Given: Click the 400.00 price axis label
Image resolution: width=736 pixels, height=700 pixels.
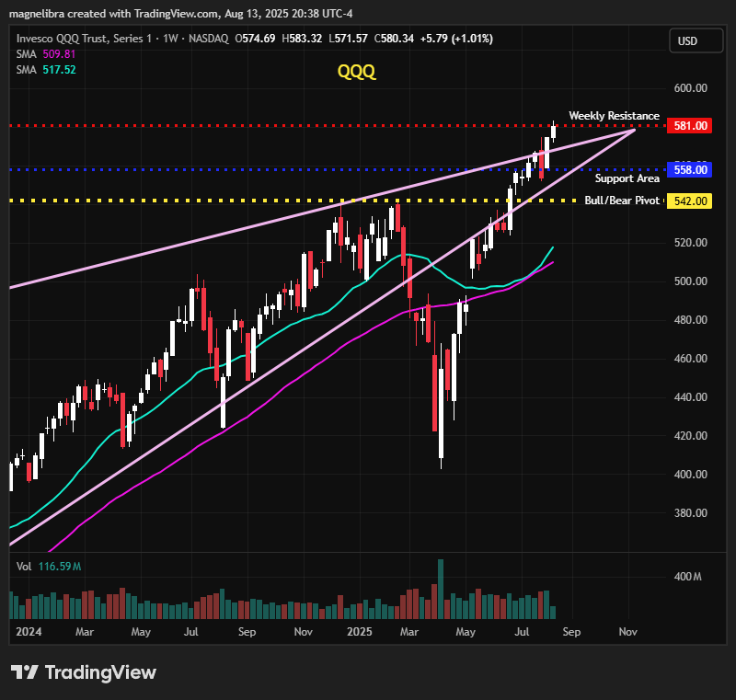Looking at the screenshot, I should 691,475.
